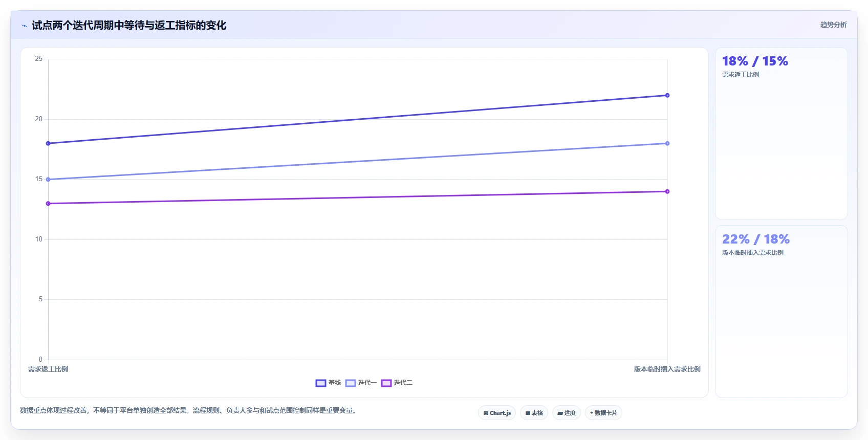This screenshot has height=440, width=868.
Task: Toggle the 迭代二 series in the legend
Action: (x=397, y=383)
